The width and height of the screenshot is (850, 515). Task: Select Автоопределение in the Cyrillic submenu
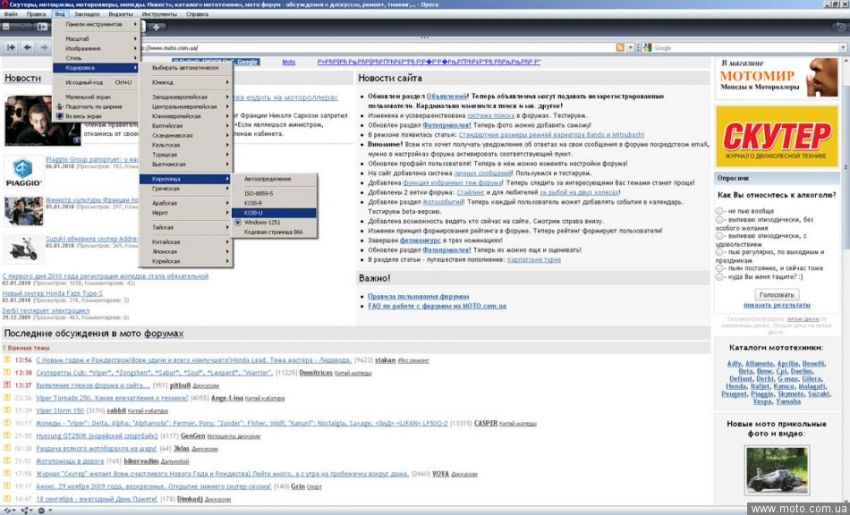(x=274, y=178)
